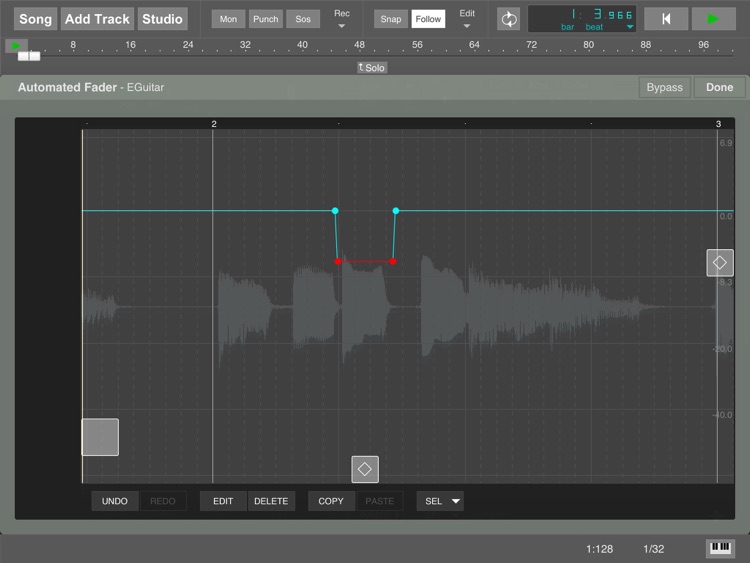The width and height of the screenshot is (750, 563).
Task: Disable the Follow toggle
Action: point(428,19)
